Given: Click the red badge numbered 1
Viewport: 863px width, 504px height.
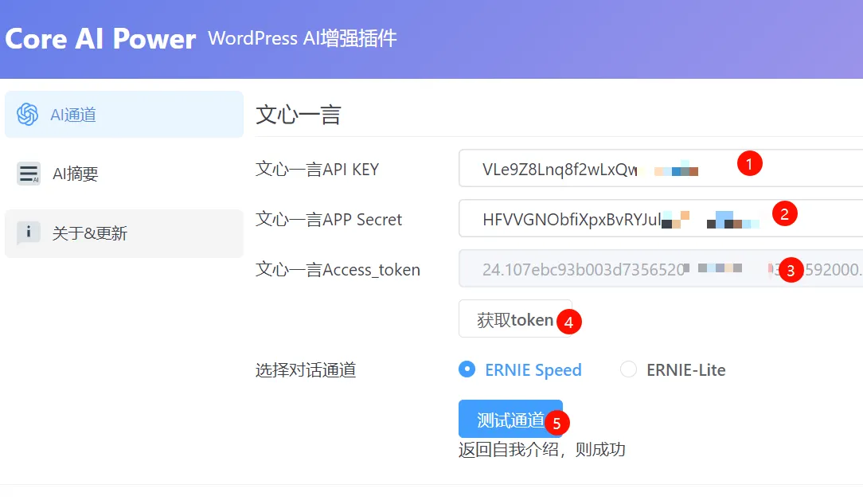Looking at the screenshot, I should [749, 163].
